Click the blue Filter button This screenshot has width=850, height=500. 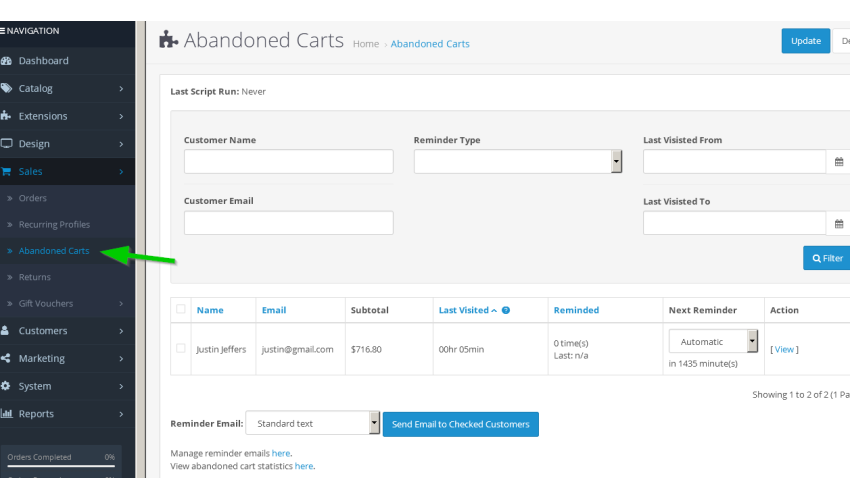(827, 258)
